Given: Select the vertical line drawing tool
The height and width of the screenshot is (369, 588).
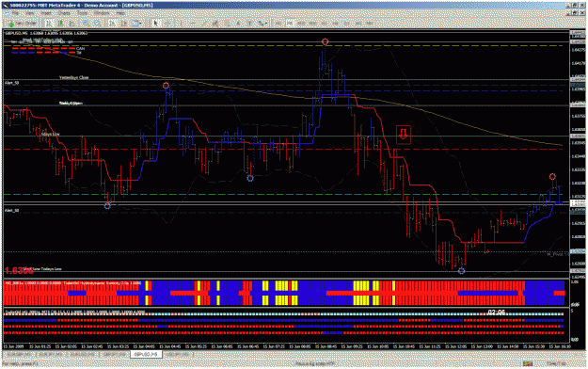Looking at the screenshot, I should pos(181,24).
